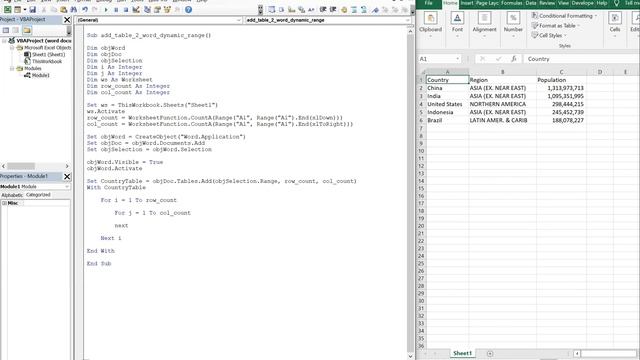Viewport: 640px width, 360px height.
Task: Click the Insert Function fx icon
Action: point(513,59)
